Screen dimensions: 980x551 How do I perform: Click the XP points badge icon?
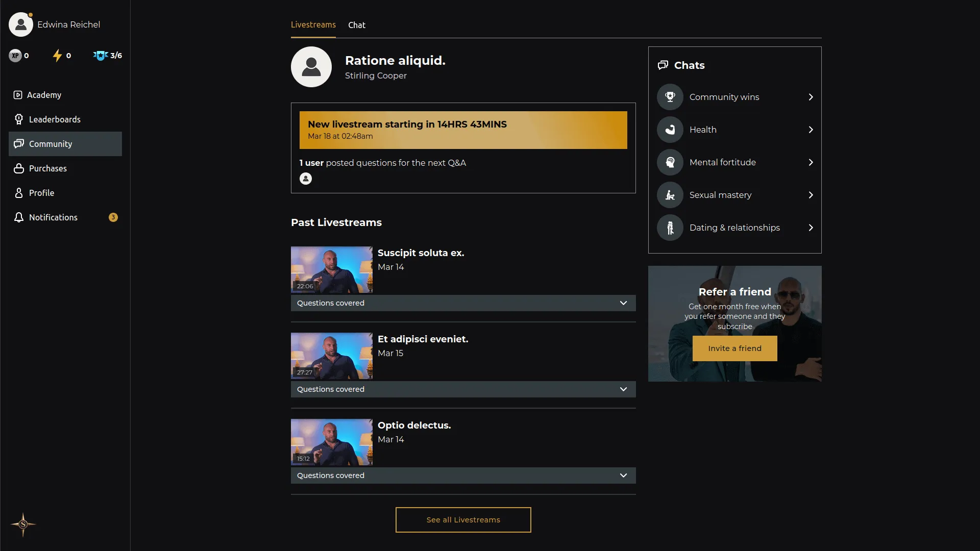click(15, 56)
